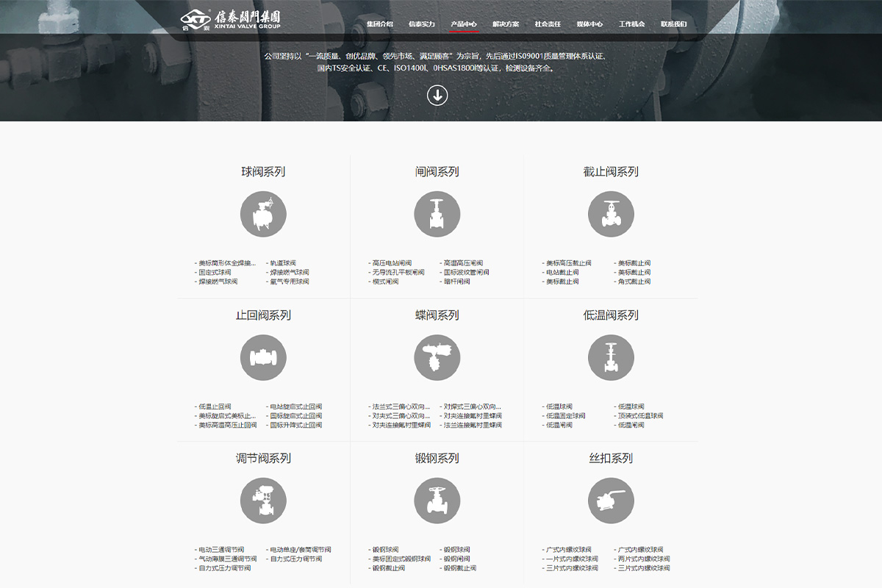Screen dimensions: 882x588
Task: Open the 锻钢系列 forged steel valve icon
Action: coord(437,501)
